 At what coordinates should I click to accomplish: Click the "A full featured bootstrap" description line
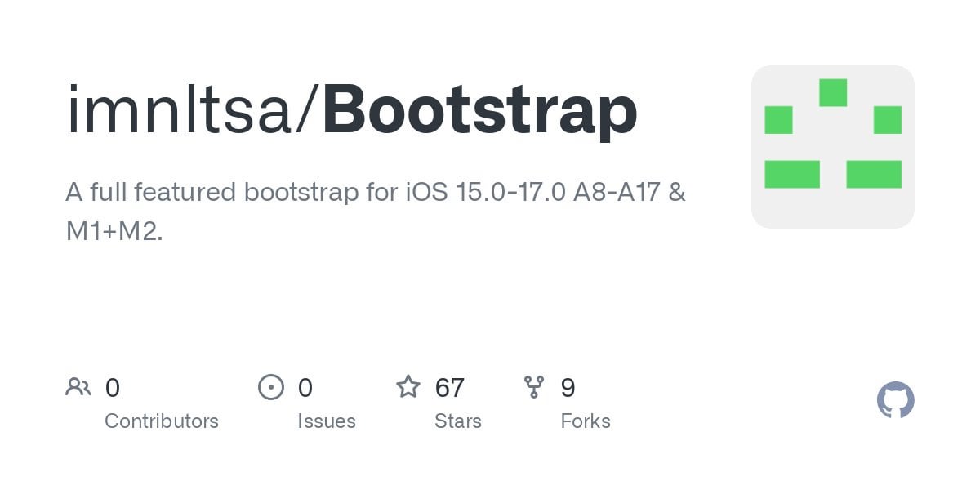click(376, 193)
